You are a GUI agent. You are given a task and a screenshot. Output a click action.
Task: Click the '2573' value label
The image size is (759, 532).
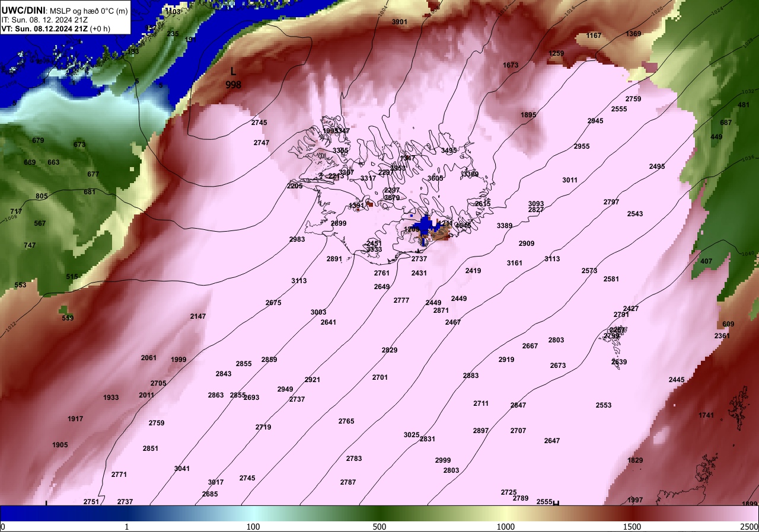pos(589,271)
